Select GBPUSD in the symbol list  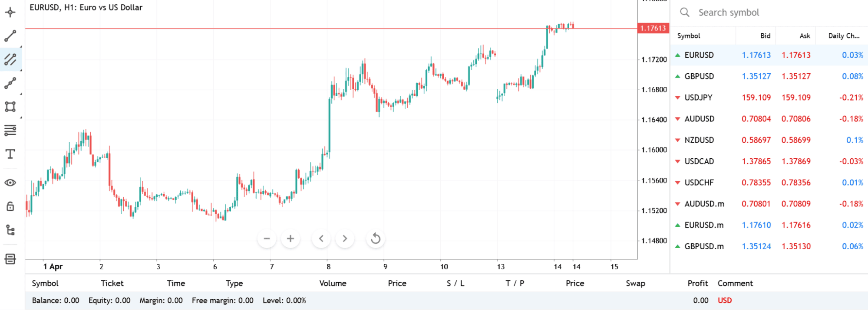[699, 76]
